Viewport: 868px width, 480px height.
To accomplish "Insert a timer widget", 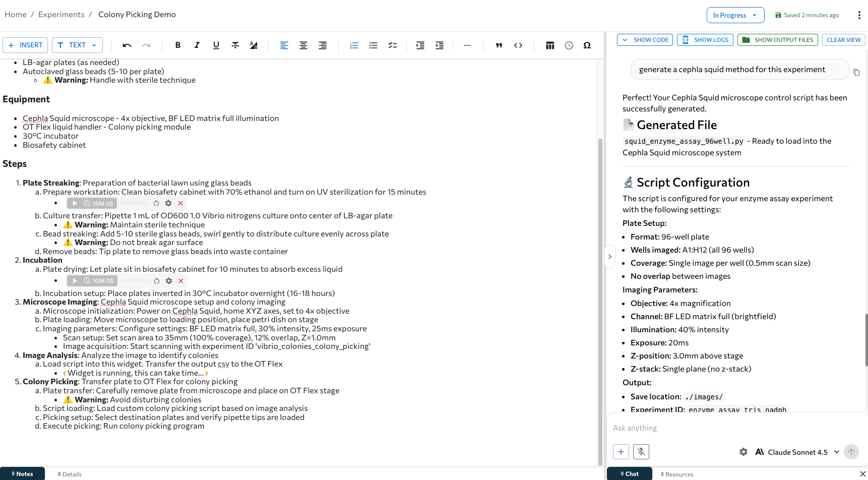I will click(569, 45).
